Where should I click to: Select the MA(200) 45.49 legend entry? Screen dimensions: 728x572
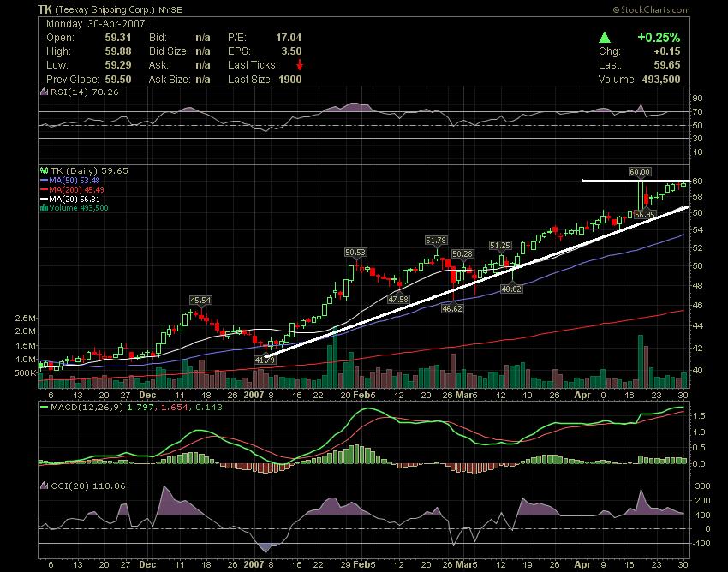(72, 189)
